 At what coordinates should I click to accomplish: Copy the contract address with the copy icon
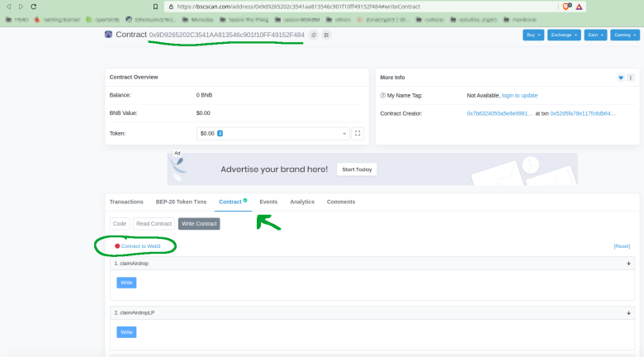point(314,35)
